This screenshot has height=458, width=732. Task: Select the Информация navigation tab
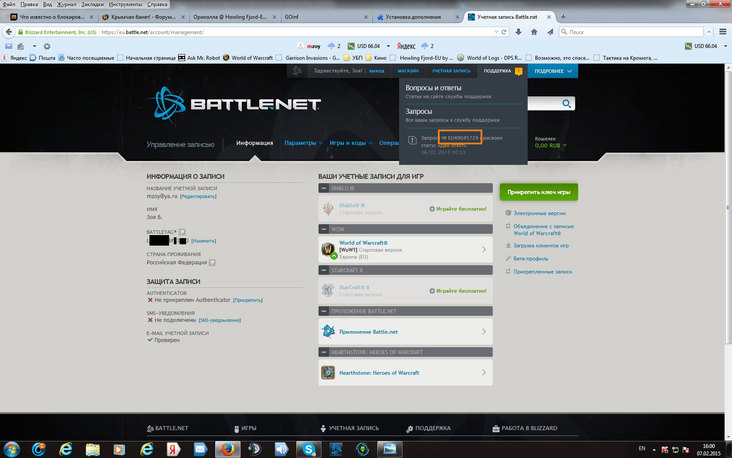[x=254, y=143]
